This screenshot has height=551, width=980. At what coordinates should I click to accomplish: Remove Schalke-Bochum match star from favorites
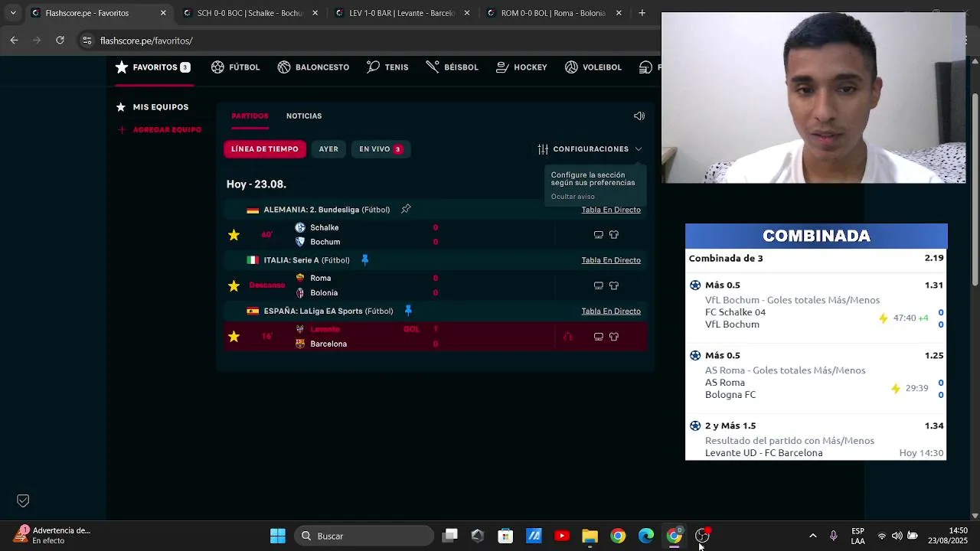tap(234, 235)
